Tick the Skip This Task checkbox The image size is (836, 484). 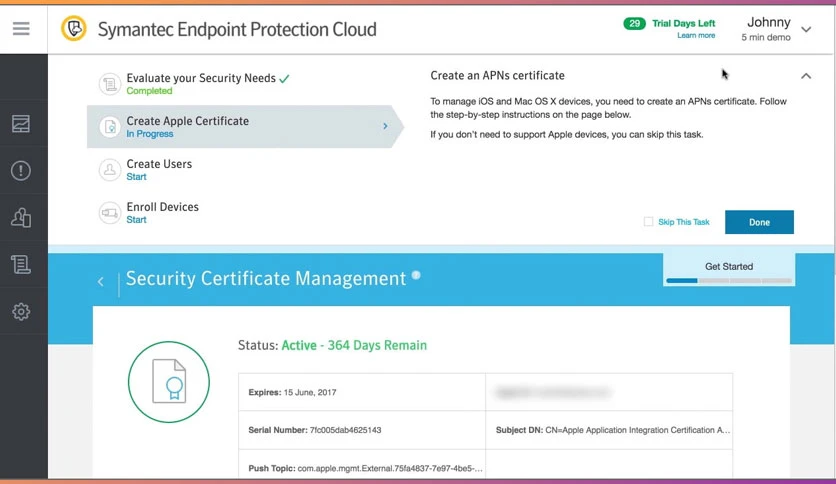(648, 221)
